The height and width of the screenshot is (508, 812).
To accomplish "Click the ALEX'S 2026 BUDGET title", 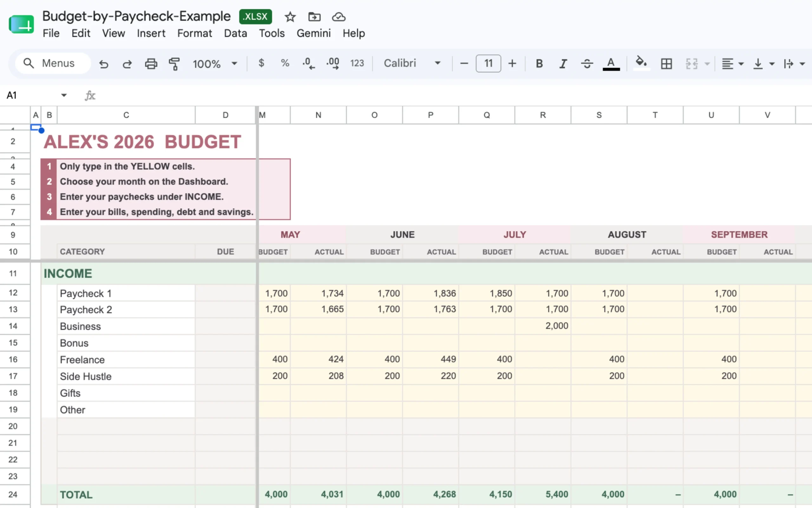I will coord(142,142).
